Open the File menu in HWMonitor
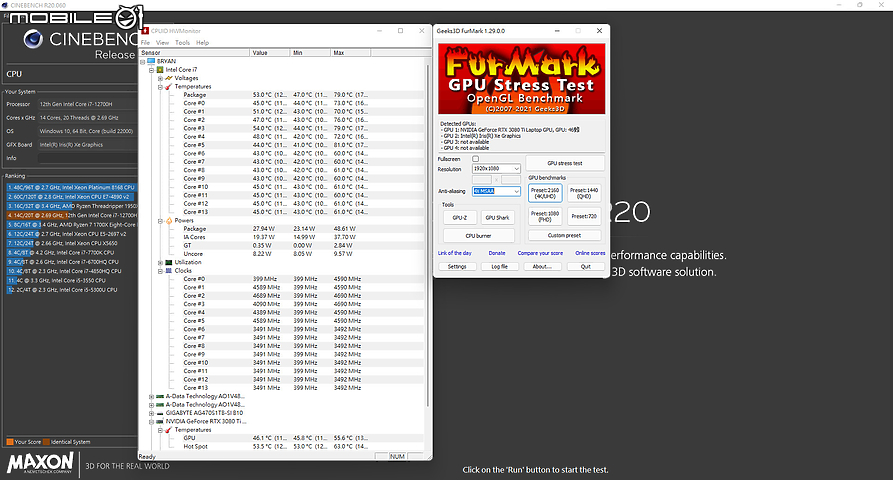 tap(145, 43)
